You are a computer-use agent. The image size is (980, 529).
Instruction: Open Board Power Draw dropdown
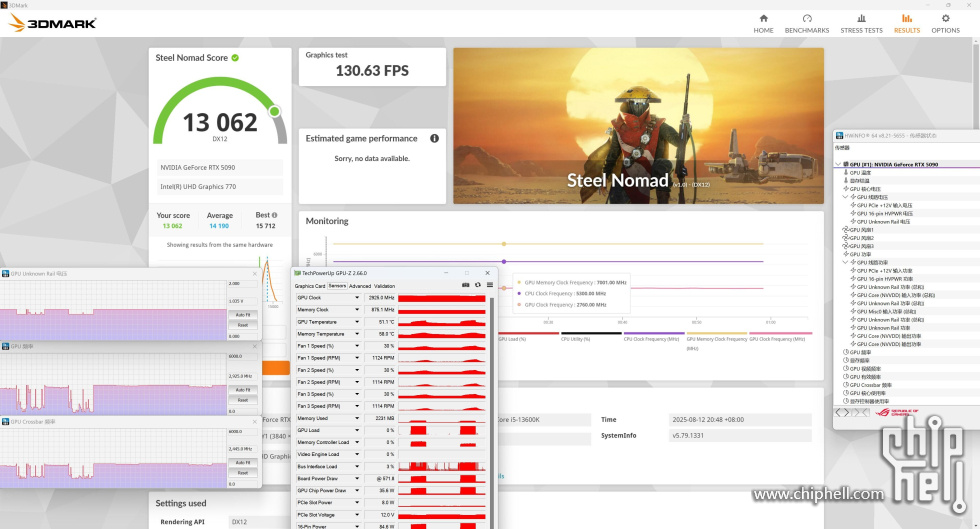pyautogui.click(x=357, y=478)
